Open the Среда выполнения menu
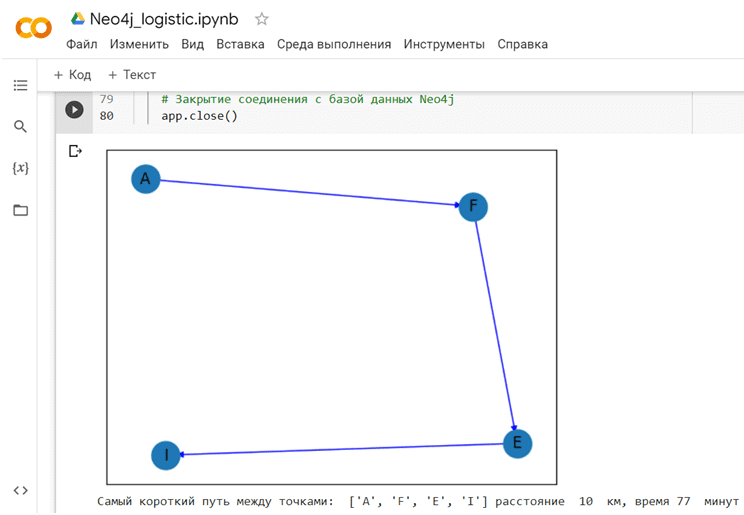Image resolution: width=744 pixels, height=515 pixels. (334, 44)
